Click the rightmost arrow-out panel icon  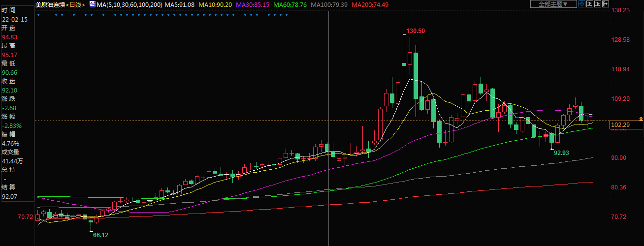coord(605,4)
